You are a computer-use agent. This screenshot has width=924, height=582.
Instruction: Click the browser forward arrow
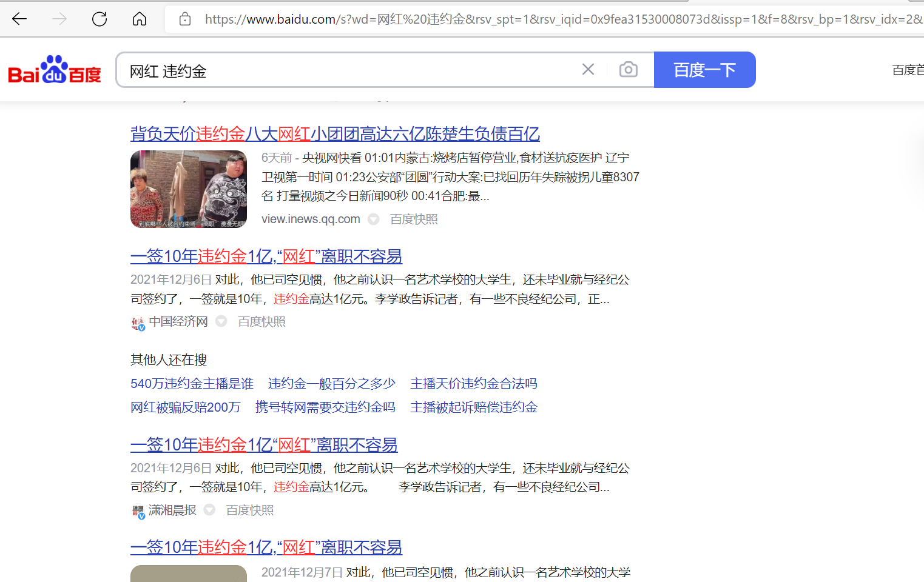pos(59,19)
